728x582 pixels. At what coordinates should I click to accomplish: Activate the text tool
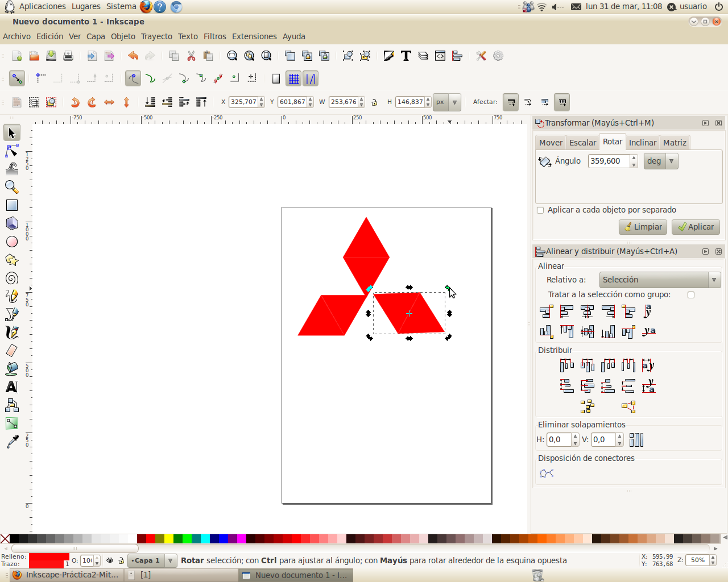[x=12, y=387]
